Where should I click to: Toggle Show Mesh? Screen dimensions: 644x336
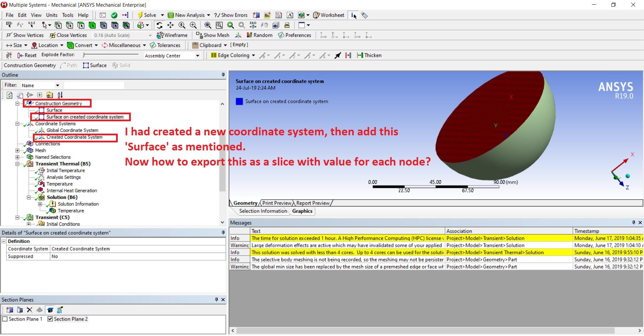[213, 35]
